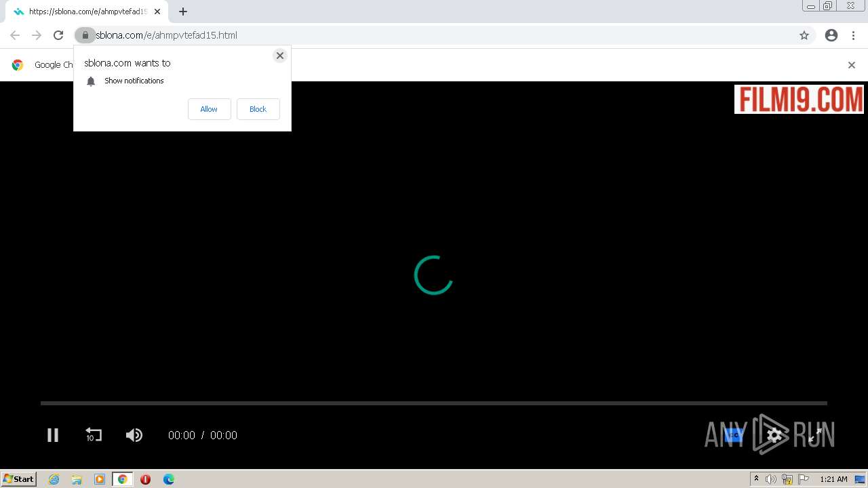Open the Chrome profile menu

coord(831,35)
